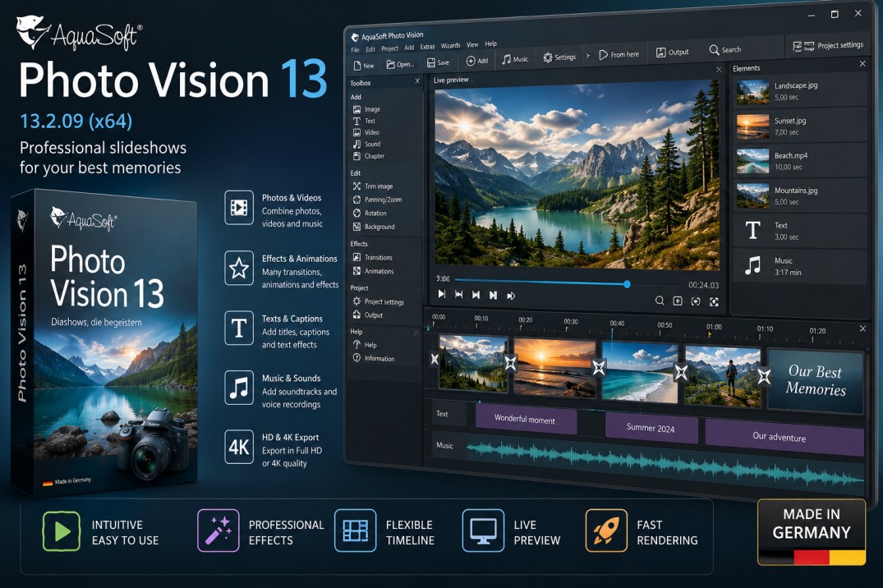Select Chapter in the Toolbox
The image size is (883, 588).
369,156
